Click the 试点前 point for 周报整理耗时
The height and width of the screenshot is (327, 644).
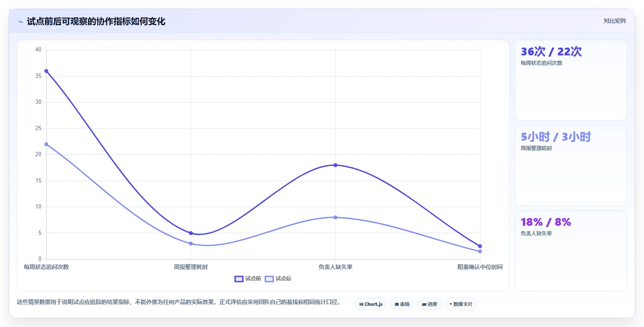(x=191, y=233)
